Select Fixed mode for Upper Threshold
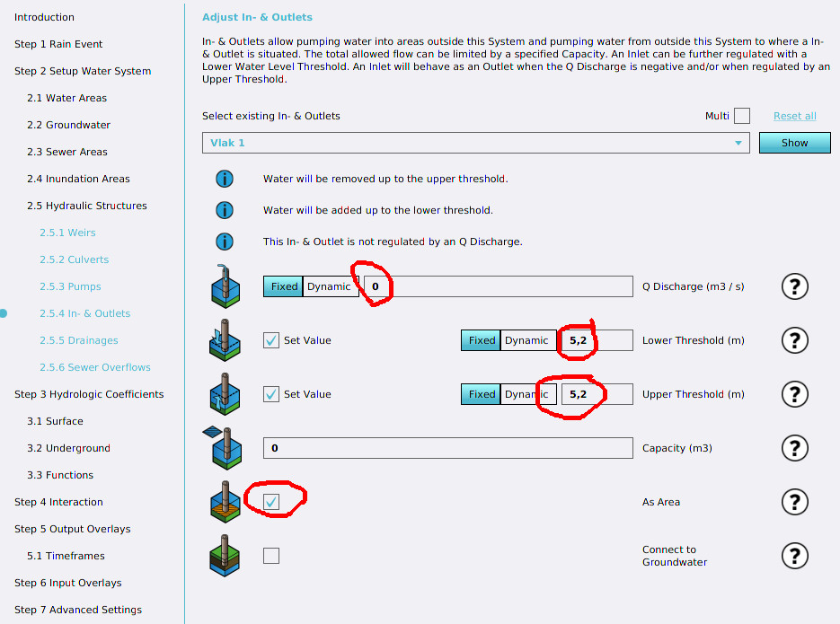Viewport: 840px width, 624px height. click(482, 394)
